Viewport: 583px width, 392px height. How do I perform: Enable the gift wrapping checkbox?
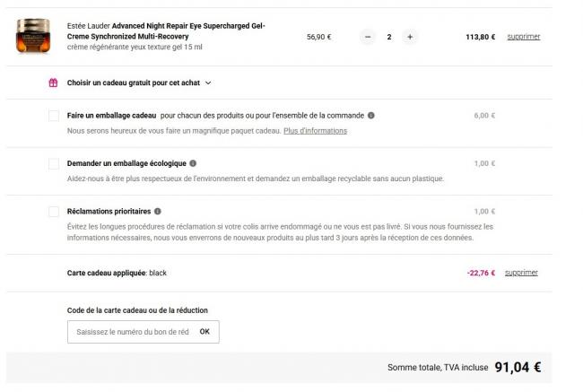coord(54,116)
